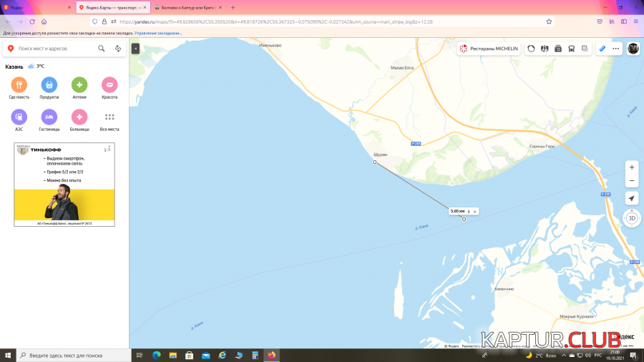Open the Красота beauty category
The height and width of the screenshot is (362, 644).
tap(109, 85)
